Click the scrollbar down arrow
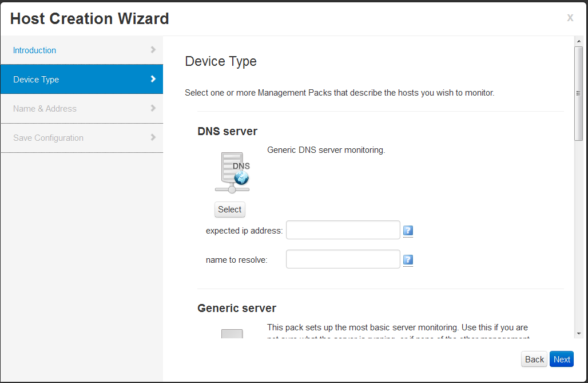Image resolution: width=588 pixels, height=383 pixels. pos(578,333)
